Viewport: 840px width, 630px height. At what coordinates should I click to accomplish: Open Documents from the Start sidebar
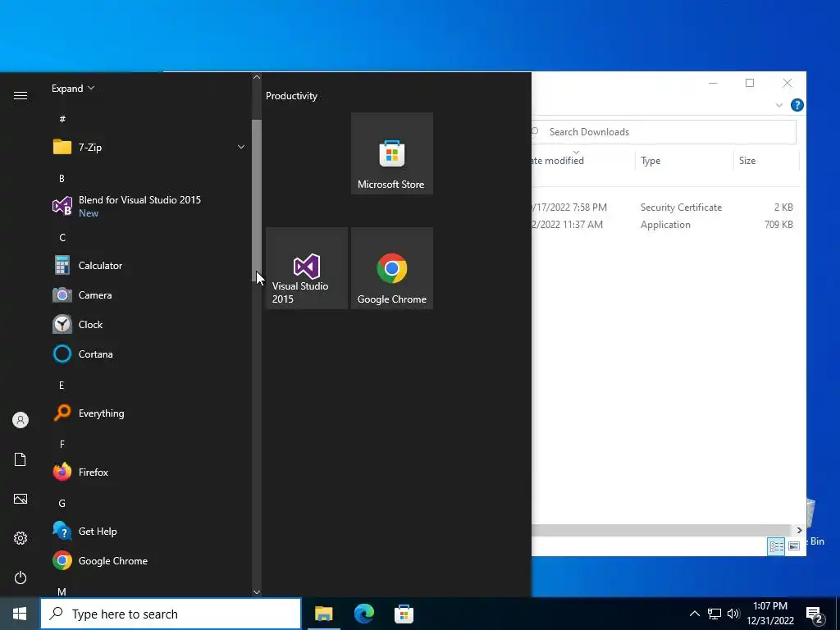click(21, 459)
